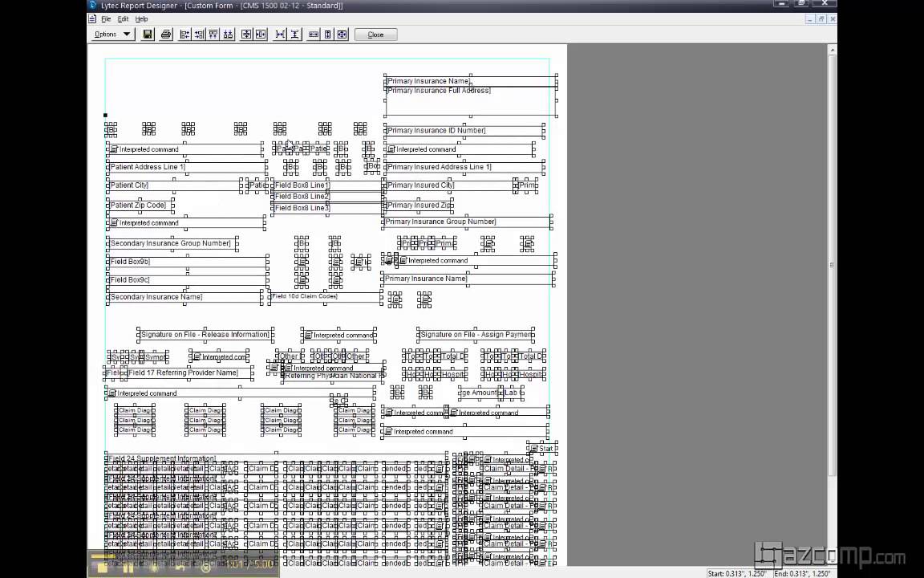Open the Help menu
The width and height of the screenshot is (924, 578).
(x=141, y=19)
